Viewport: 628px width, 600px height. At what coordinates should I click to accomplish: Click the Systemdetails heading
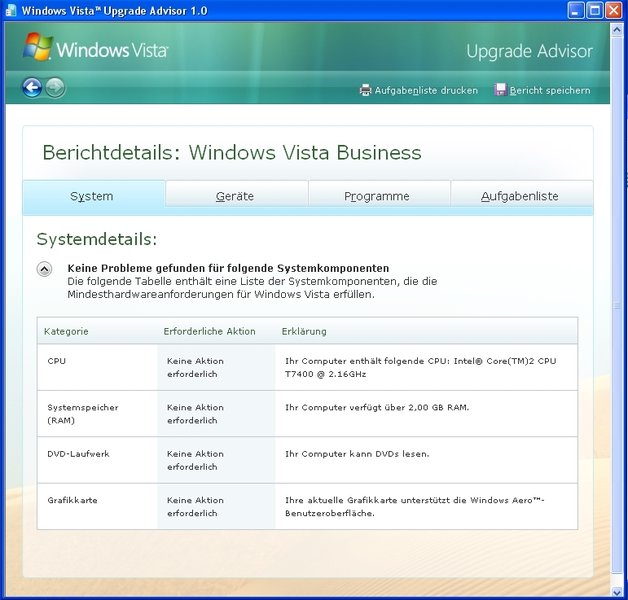(97, 240)
